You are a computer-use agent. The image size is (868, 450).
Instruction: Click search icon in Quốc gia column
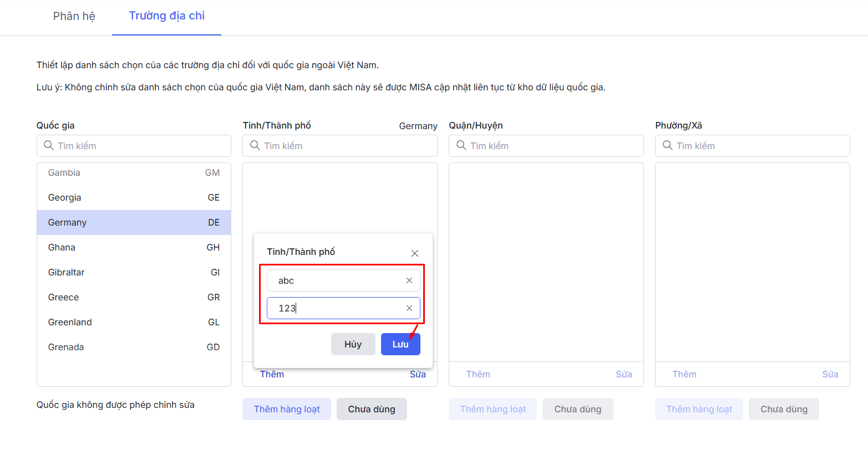coord(49,146)
